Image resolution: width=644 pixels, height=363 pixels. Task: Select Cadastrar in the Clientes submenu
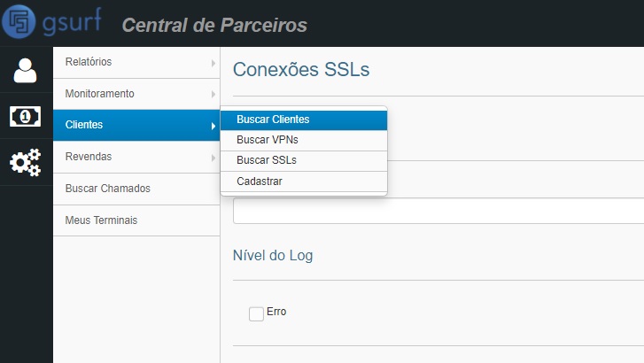[260, 181]
